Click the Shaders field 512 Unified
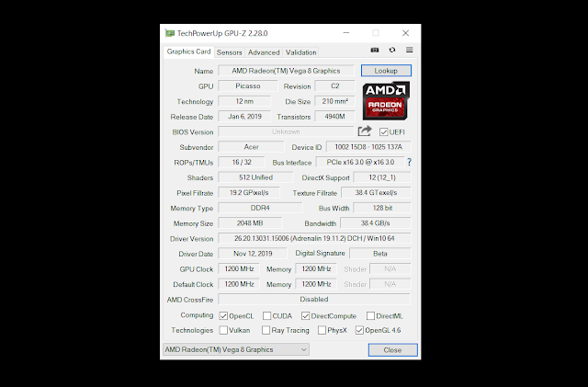Viewport: 588px width, 387px height. [x=255, y=177]
